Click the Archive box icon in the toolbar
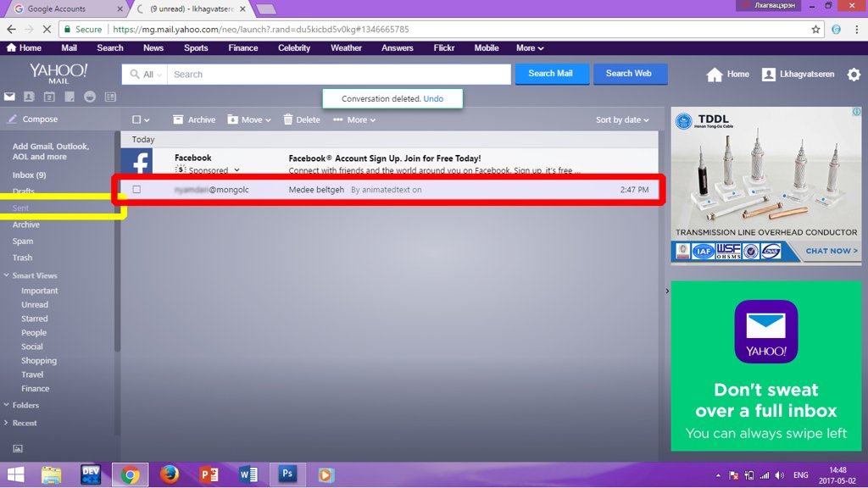The height and width of the screenshot is (488, 868). coord(178,119)
